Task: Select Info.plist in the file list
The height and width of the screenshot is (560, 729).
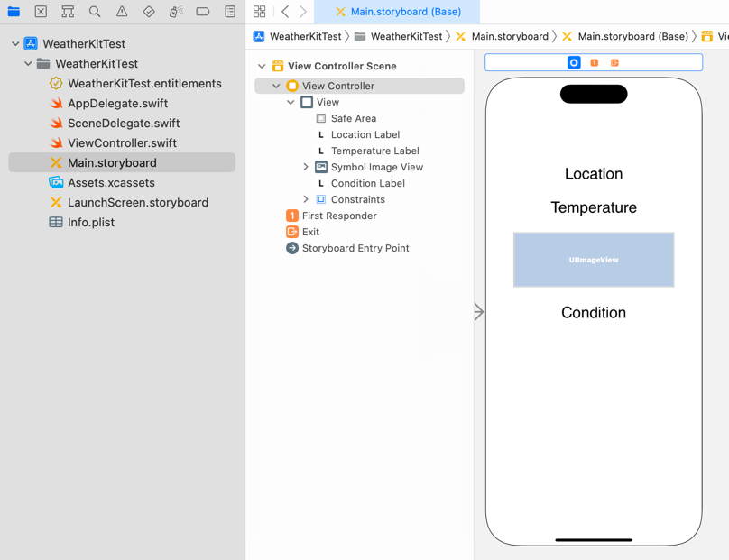Action: 91,222
